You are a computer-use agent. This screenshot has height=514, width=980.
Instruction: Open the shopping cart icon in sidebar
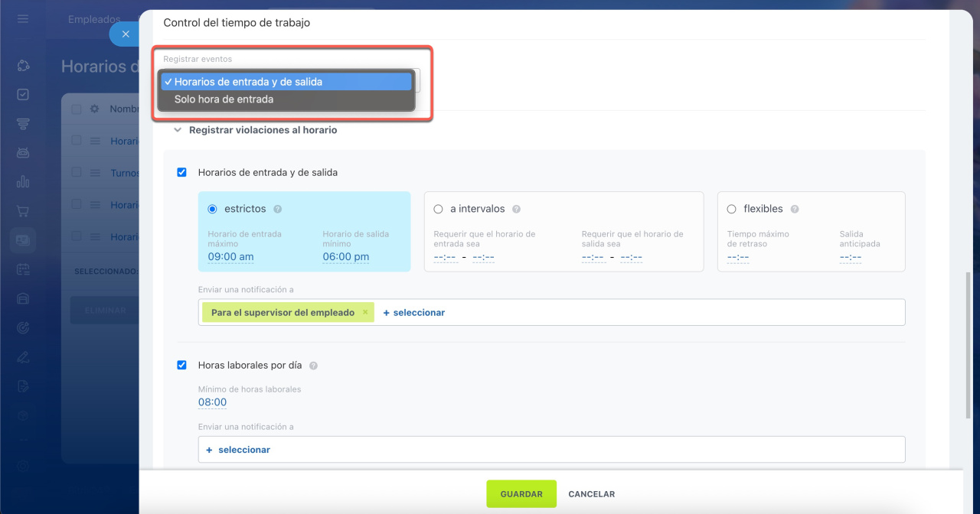coord(23,211)
